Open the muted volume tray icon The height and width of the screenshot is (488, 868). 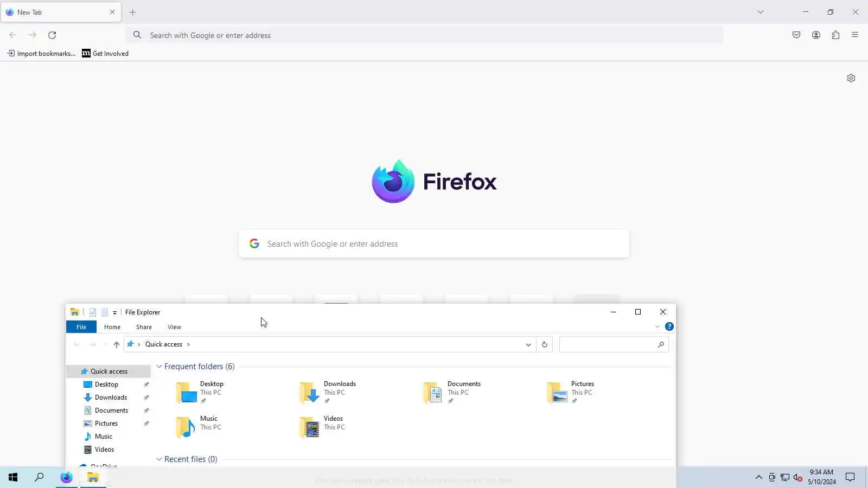click(x=797, y=477)
